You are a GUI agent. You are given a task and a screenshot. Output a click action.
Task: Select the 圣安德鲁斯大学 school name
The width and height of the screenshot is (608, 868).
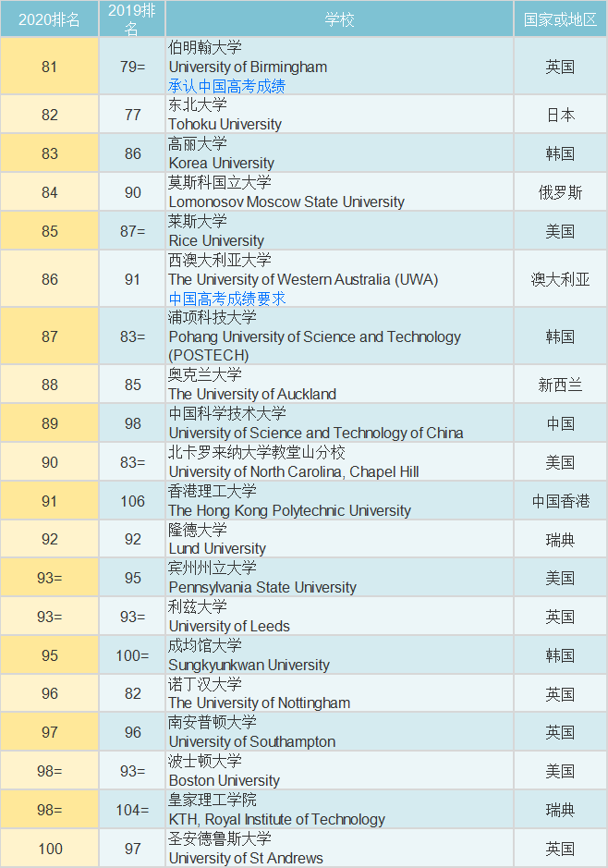(220, 838)
